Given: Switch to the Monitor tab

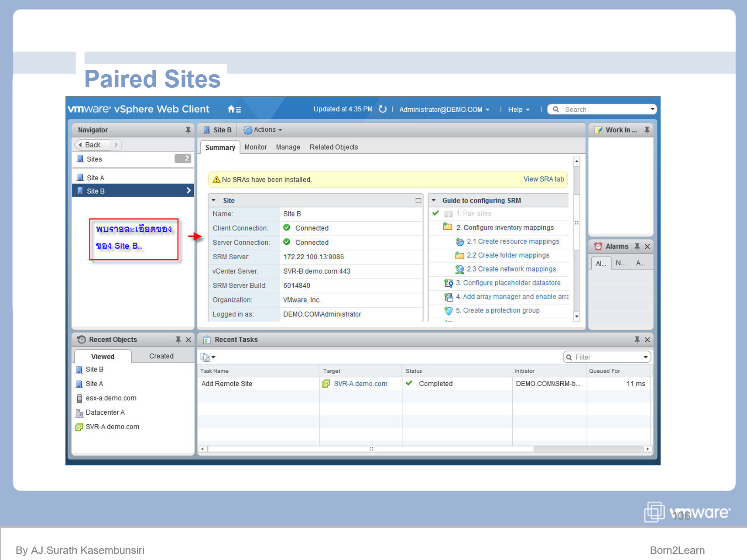Looking at the screenshot, I should pyautogui.click(x=256, y=147).
